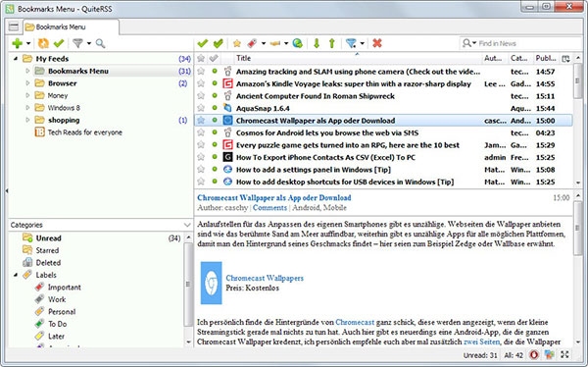
Task: Go to previous unread news green up arrow
Action: 332,43
